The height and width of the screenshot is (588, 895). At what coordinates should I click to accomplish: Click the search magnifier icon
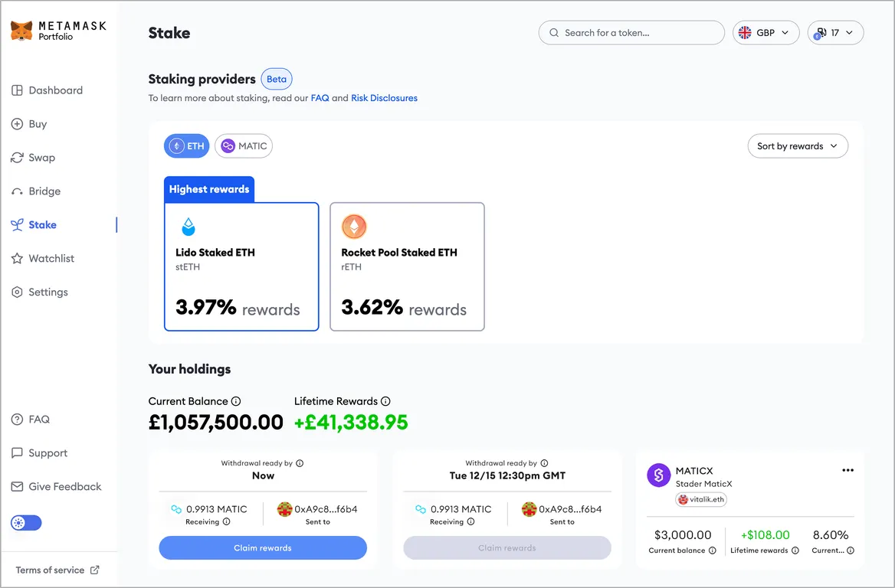[x=554, y=32]
